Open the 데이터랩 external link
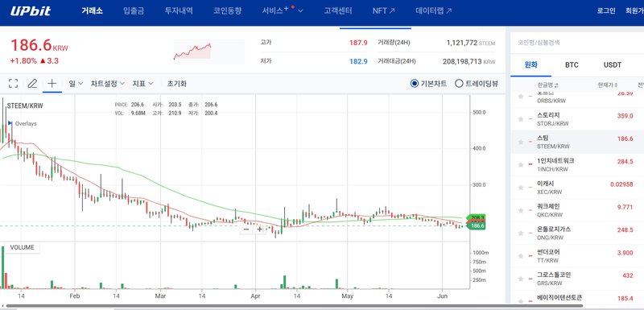The width and height of the screenshot is (644, 310). pos(434,11)
